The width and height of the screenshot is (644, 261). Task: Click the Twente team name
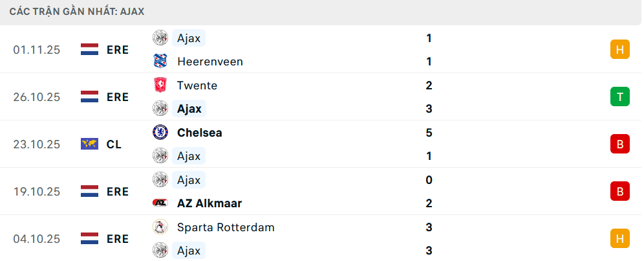point(197,85)
